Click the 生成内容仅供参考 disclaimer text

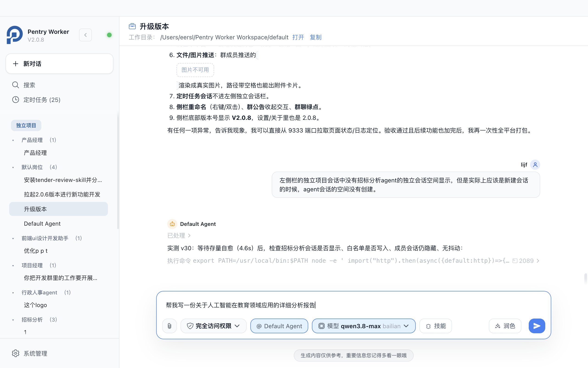pos(353,355)
